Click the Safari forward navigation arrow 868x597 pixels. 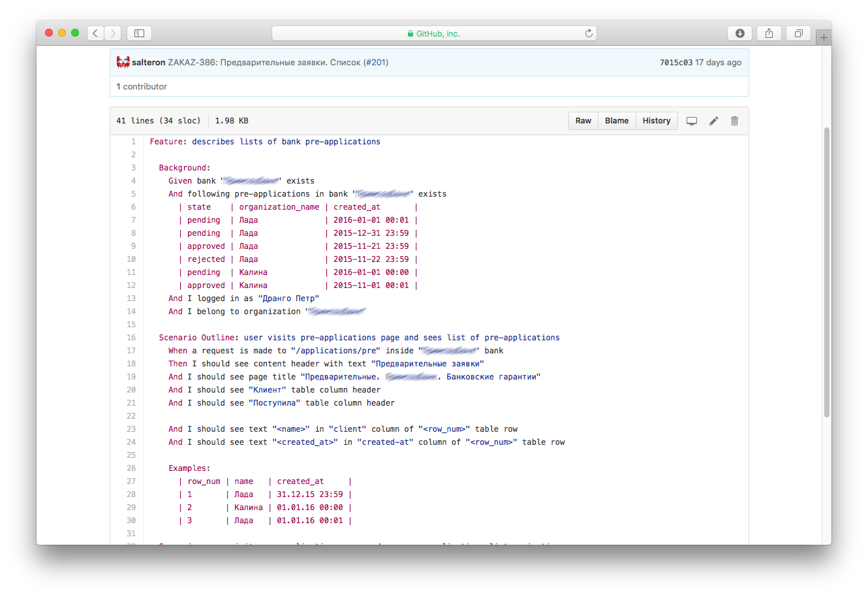click(113, 33)
